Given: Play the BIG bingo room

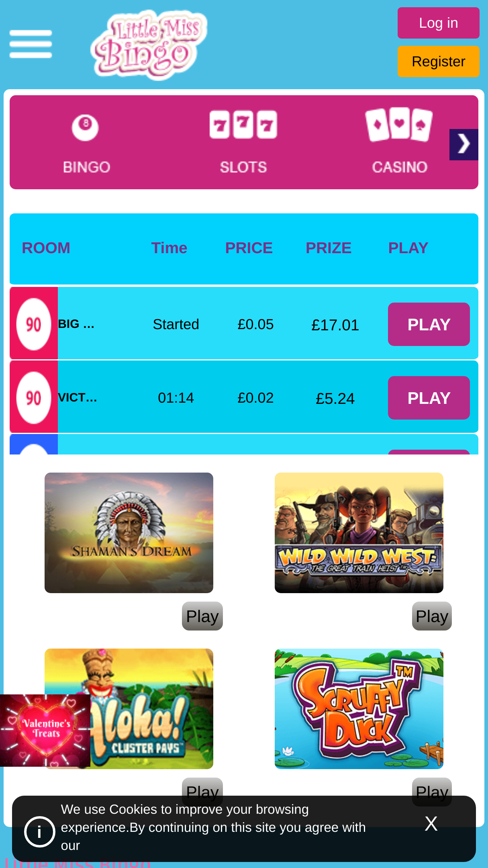Looking at the screenshot, I should (x=429, y=324).
